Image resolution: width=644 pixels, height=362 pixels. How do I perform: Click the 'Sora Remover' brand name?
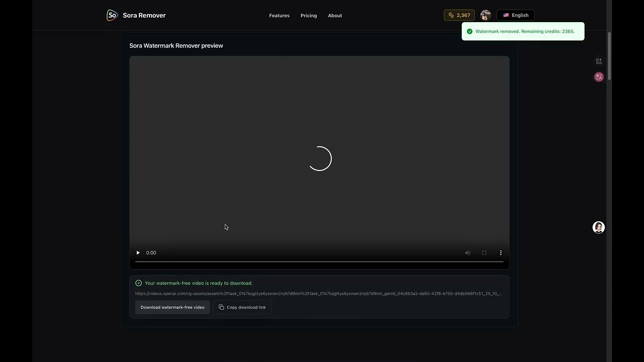144,16
